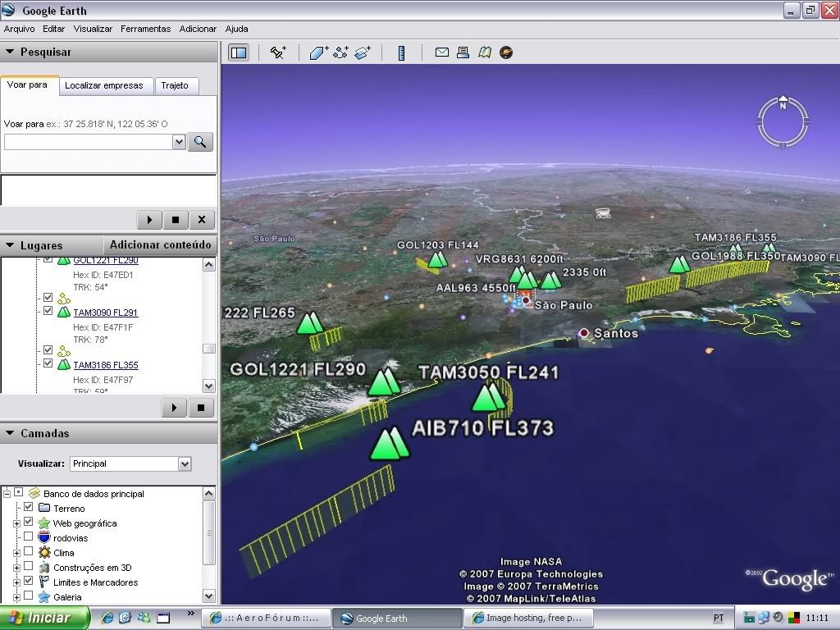840x630 pixels.
Task: Enable the Galeria layer checkbox
Action: [29, 596]
